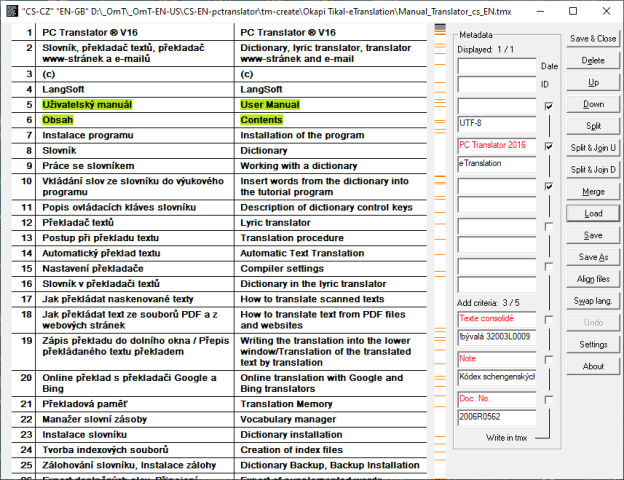The width and height of the screenshot is (624, 480).
Task: Click the Kódex schengenských field
Action: (497, 377)
